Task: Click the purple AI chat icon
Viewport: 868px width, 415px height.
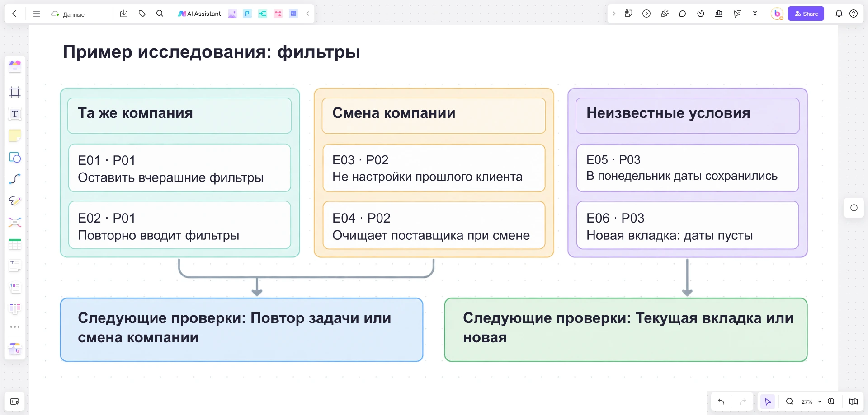Action: click(x=293, y=14)
